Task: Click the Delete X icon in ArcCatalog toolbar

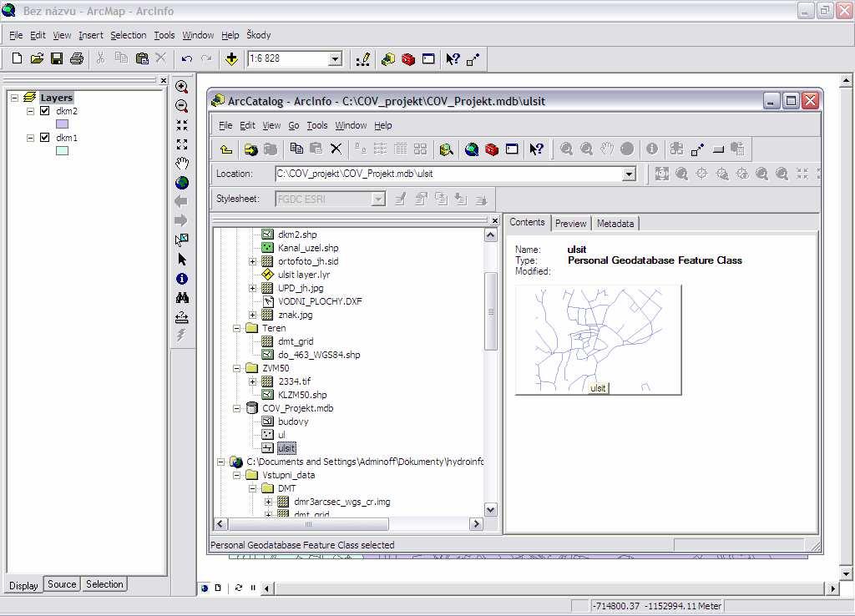Action: [336, 149]
